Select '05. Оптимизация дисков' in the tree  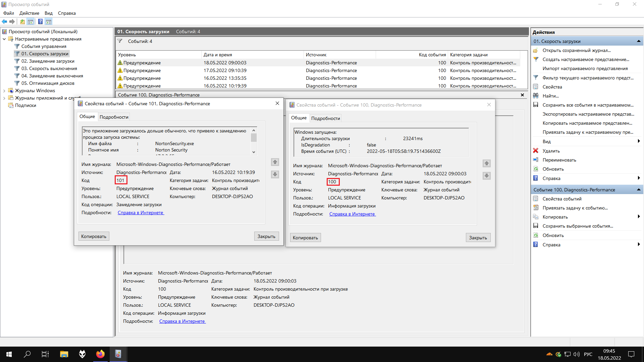[x=48, y=83]
